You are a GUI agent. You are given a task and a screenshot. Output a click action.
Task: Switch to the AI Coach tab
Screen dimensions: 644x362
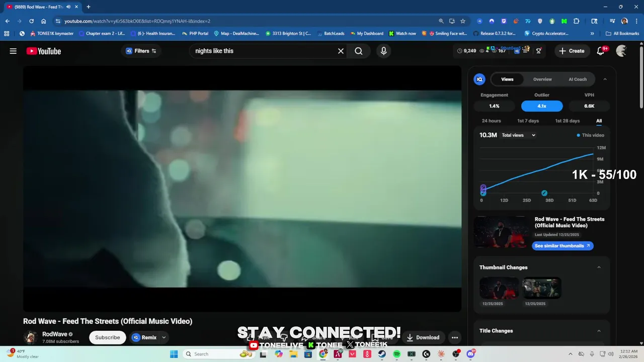(578, 79)
